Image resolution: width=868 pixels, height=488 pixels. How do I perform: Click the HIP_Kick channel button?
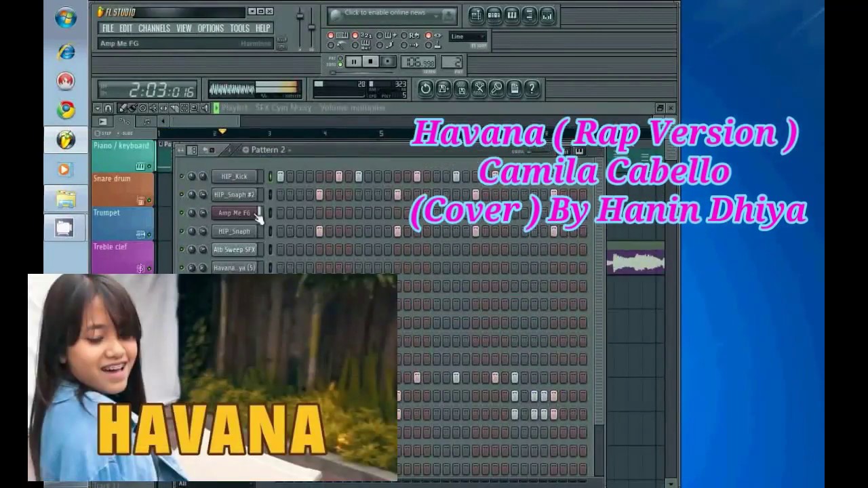click(x=234, y=176)
